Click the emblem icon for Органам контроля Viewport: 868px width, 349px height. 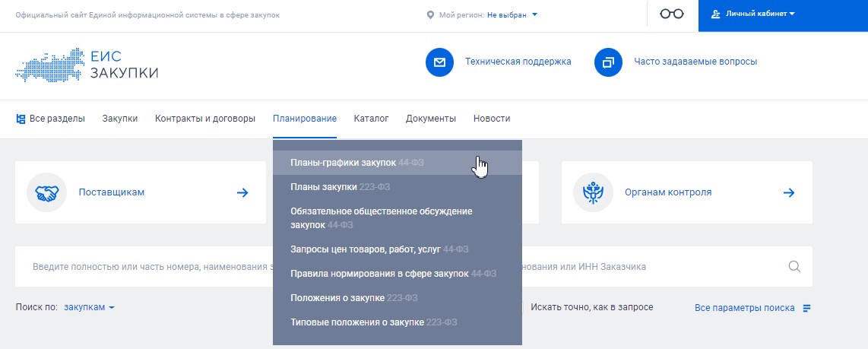tap(593, 193)
